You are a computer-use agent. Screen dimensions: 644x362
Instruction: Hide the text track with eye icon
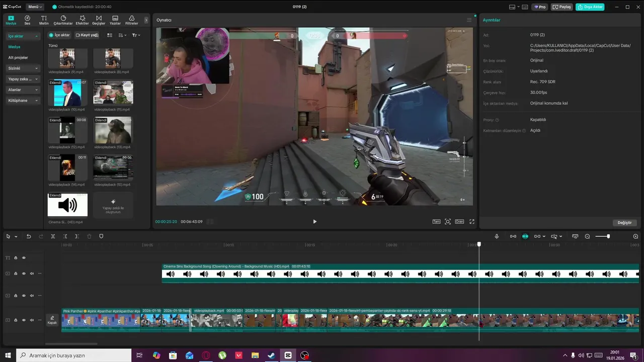[24, 258]
